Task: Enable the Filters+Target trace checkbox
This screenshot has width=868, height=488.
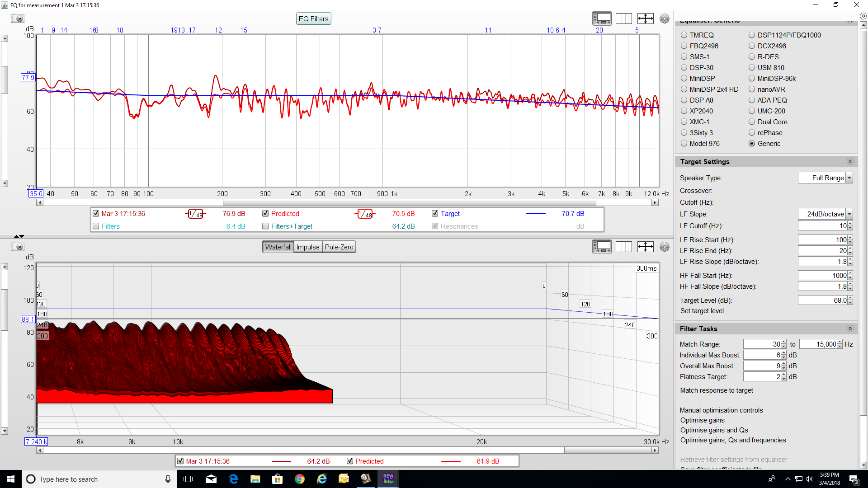Action: pos(265,226)
